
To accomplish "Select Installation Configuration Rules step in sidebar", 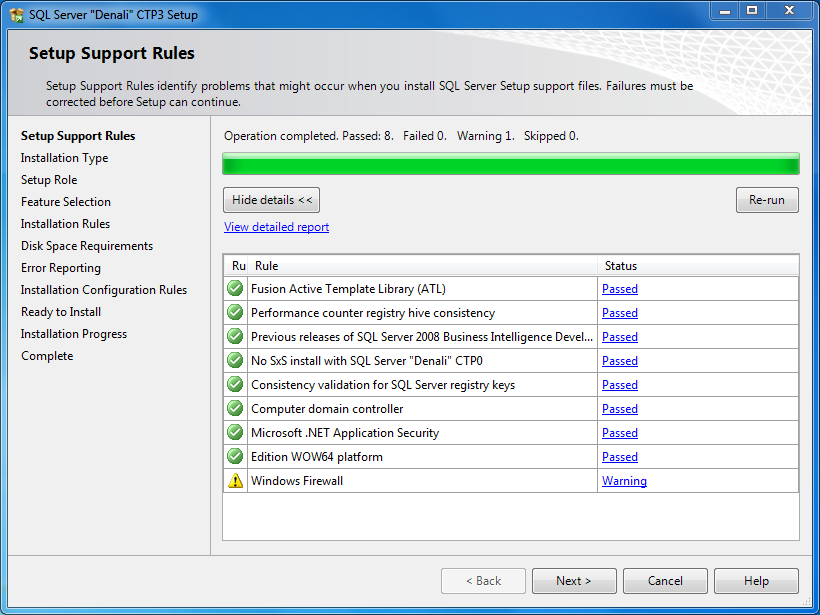I will tap(104, 290).
